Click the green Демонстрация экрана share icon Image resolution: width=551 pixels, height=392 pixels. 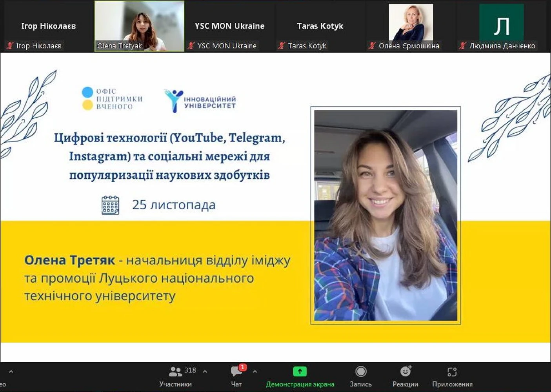[x=300, y=371]
